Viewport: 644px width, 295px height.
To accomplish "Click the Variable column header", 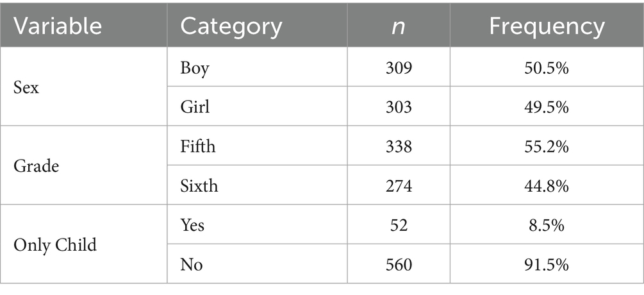I will (x=58, y=26).
